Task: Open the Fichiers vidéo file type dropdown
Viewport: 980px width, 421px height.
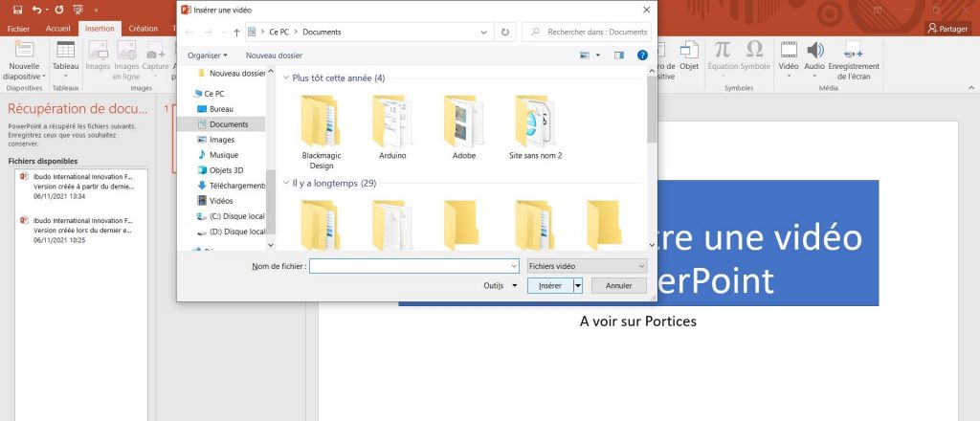Action: pyautogui.click(x=587, y=266)
